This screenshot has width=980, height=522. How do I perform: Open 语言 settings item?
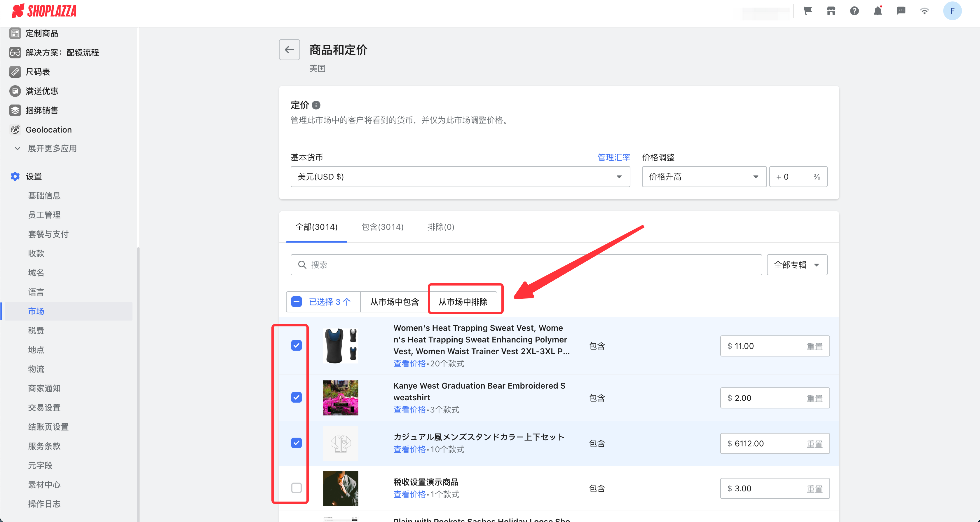[x=36, y=292]
